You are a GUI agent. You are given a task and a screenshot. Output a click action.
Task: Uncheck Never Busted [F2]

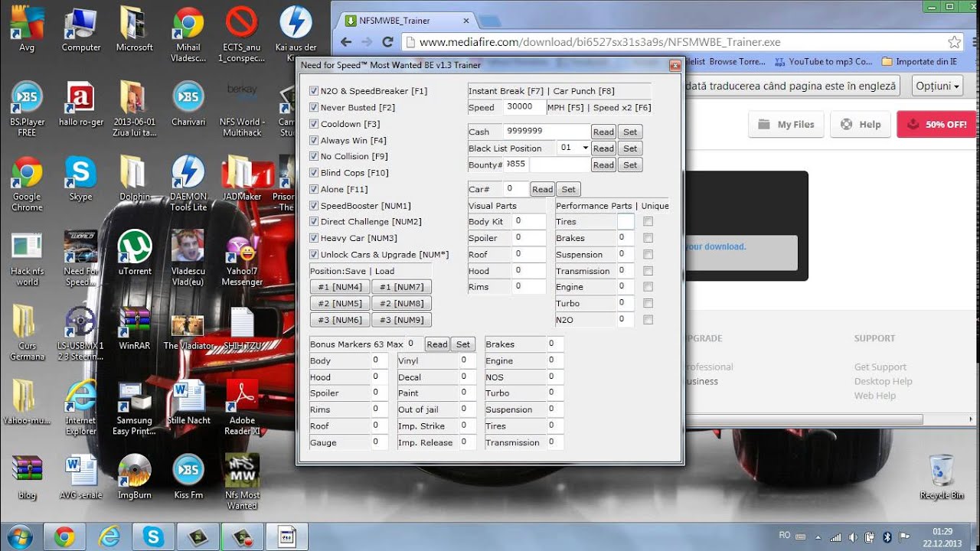pyautogui.click(x=314, y=108)
